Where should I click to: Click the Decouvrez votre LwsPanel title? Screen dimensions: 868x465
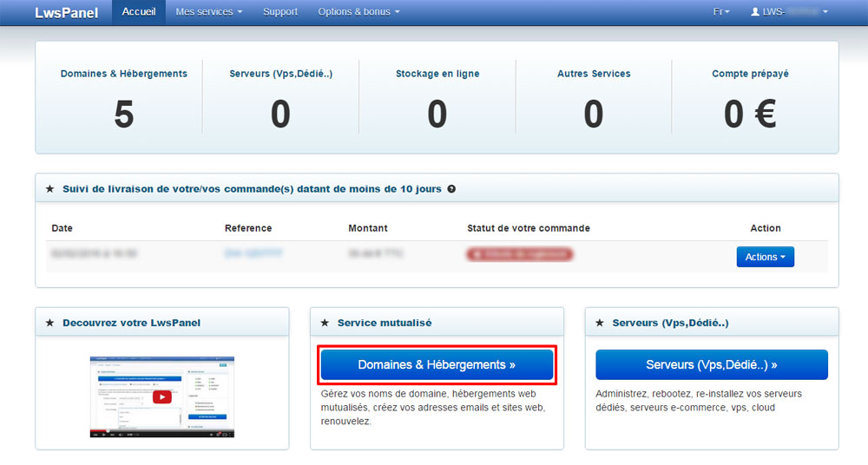(x=132, y=323)
